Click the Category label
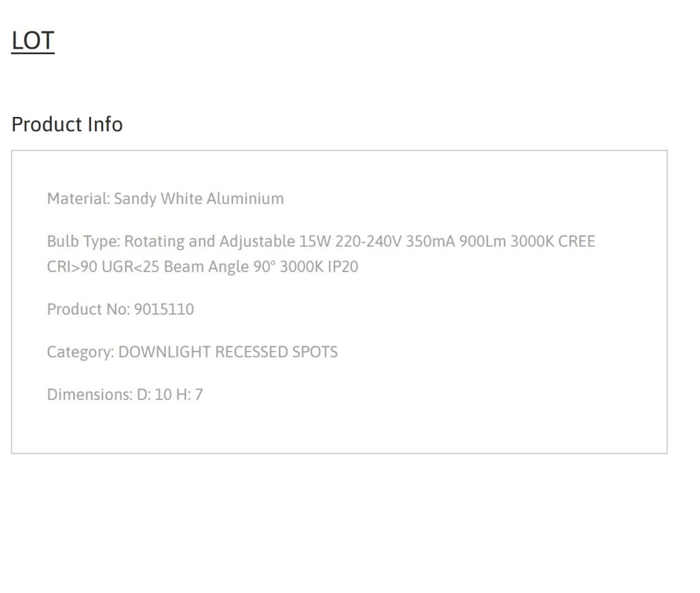Image resolution: width=700 pixels, height=593 pixels. tap(81, 352)
